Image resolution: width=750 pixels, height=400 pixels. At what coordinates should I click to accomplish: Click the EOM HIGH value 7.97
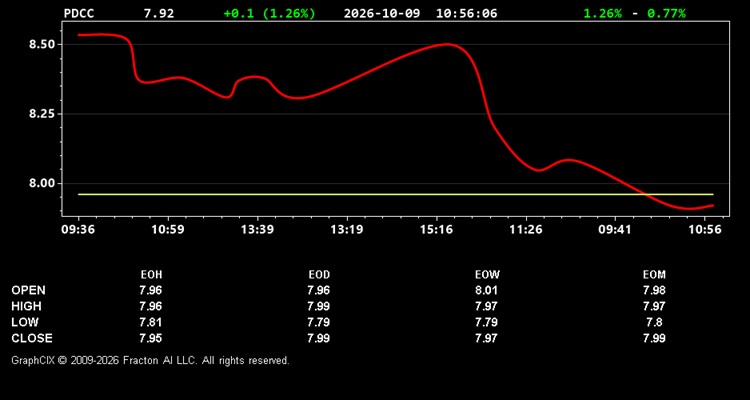654,306
